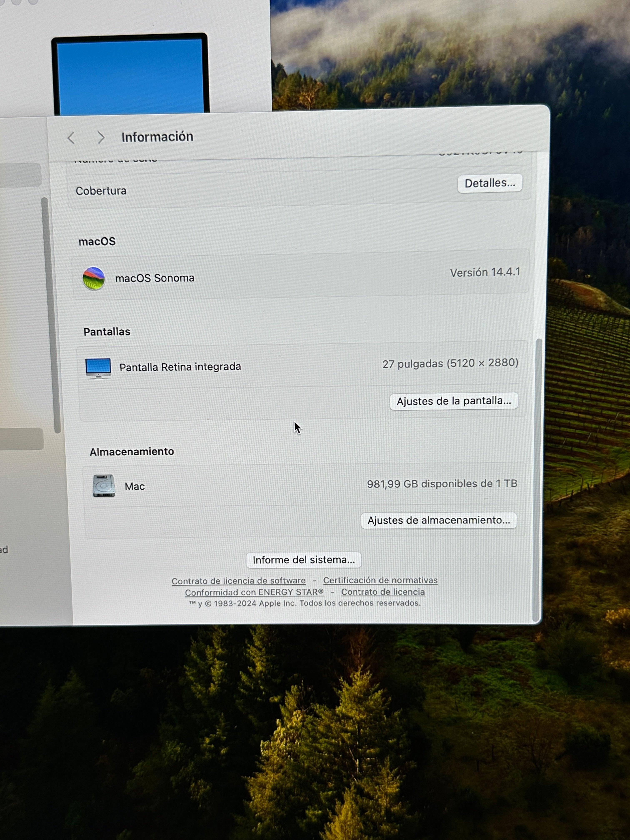Image resolution: width=630 pixels, height=840 pixels.
Task: Click the macOS Sonoma logo icon
Action: pos(93,279)
